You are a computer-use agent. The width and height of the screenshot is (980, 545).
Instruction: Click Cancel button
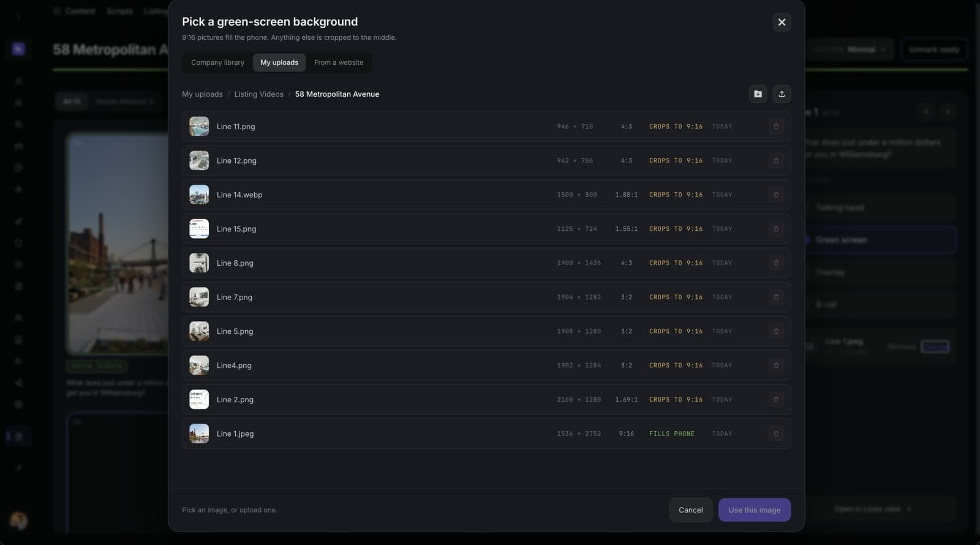690,509
